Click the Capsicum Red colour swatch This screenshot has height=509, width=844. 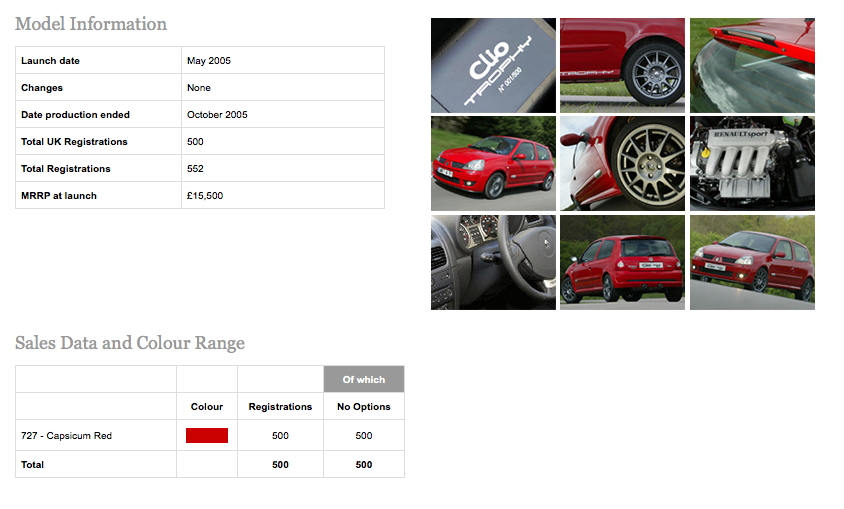207,435
